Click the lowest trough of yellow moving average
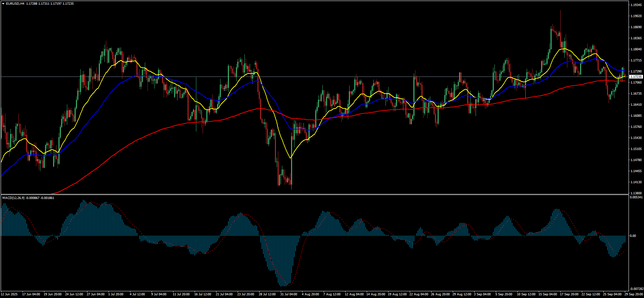 (290, 158)
